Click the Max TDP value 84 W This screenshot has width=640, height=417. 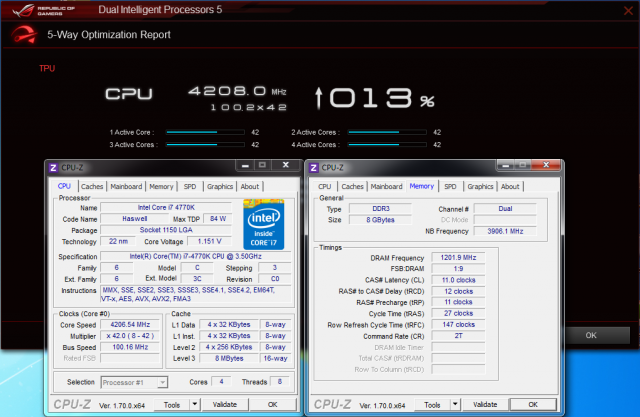click(x=218, y=219)
